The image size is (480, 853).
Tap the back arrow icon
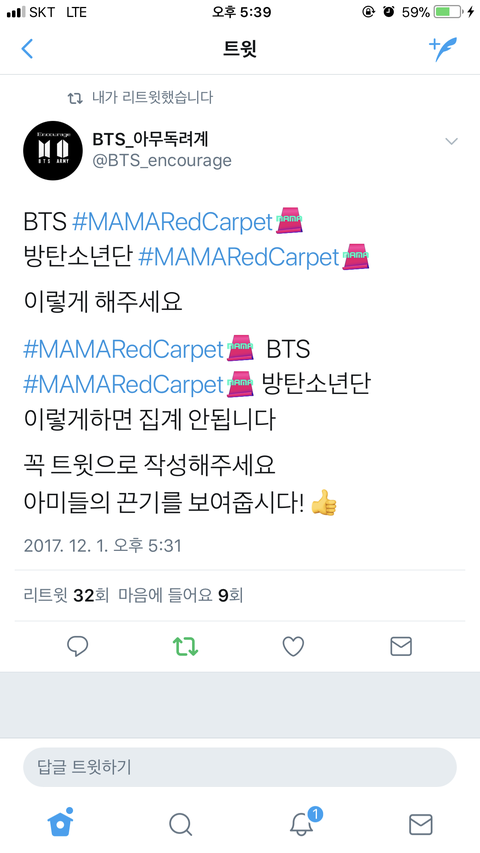[27, 49]
